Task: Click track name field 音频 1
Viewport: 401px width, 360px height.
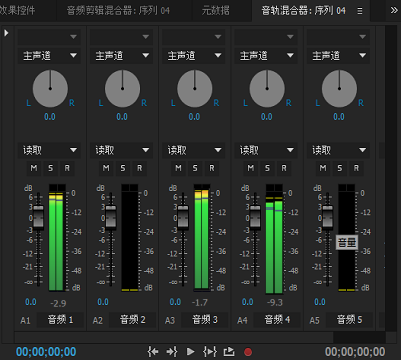Action: click(x=60, y=320)
